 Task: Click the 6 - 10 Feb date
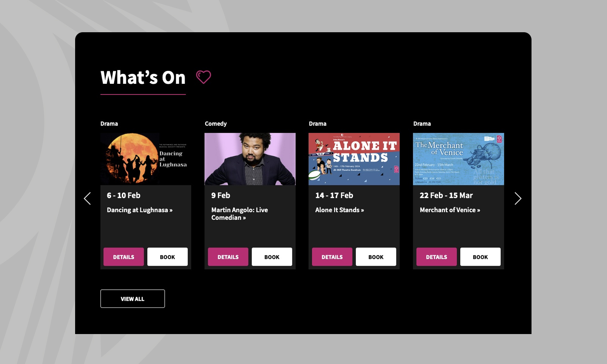click(124, 195)
